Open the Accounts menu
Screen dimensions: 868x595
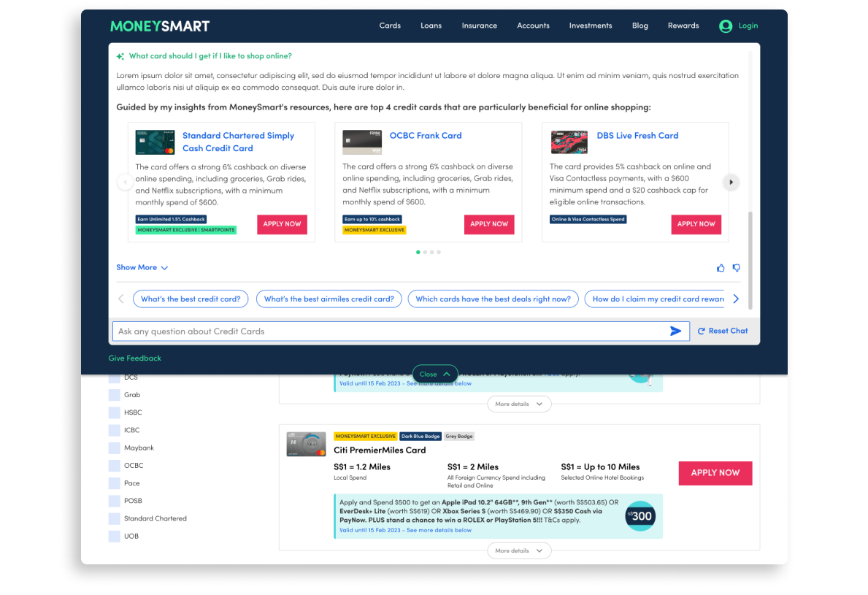point(533,26)
